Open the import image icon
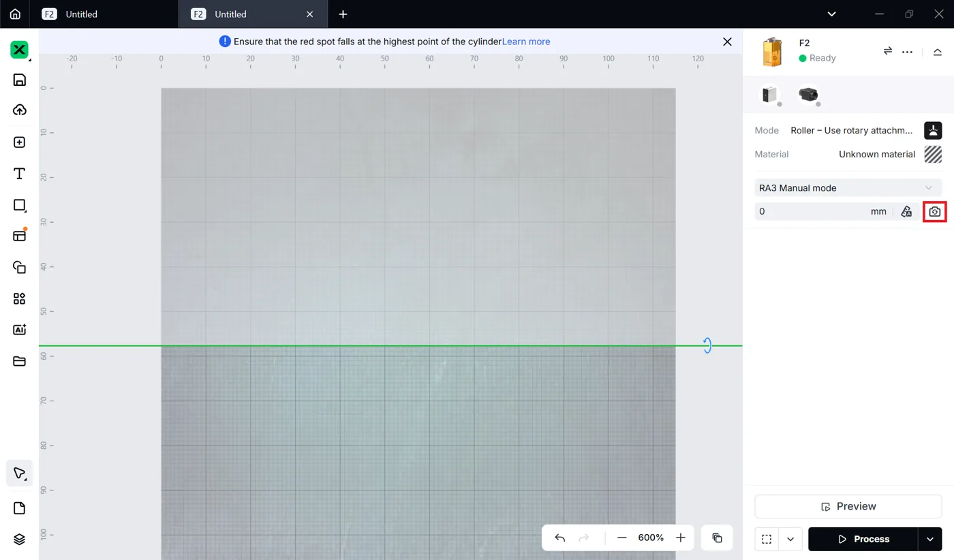 (x=20, y=142)
